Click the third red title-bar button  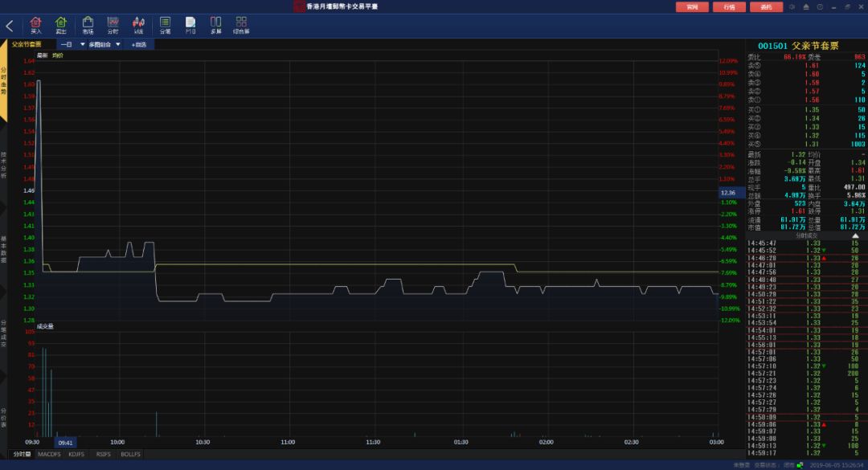(x=766, y=6)
